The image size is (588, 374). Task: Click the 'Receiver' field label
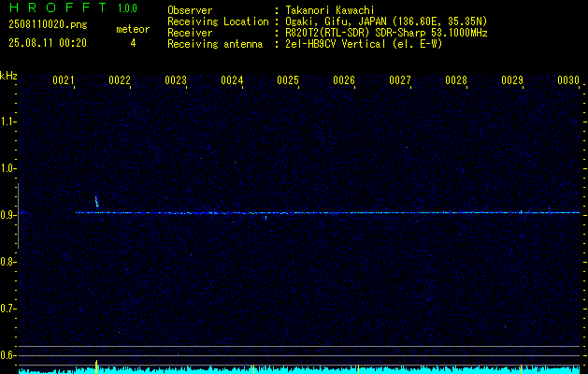[190, 33]
